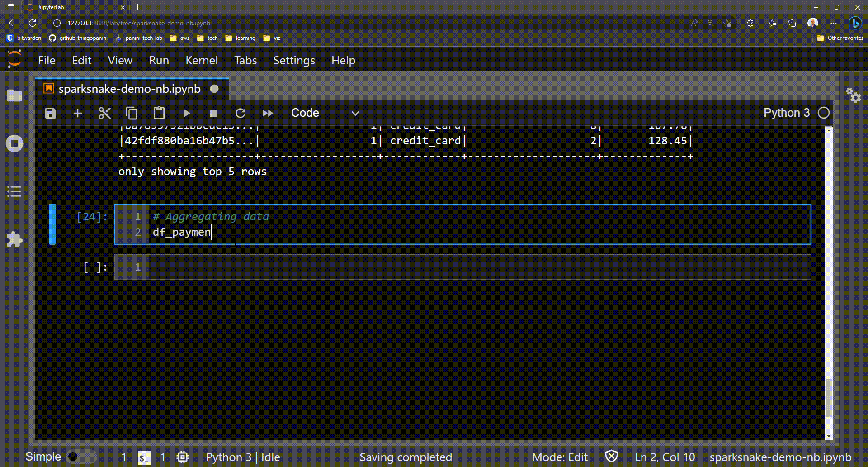Screen dimensions: 868x467
Task: Cut selected cell with scissors icon
Action: pos(104,113)
